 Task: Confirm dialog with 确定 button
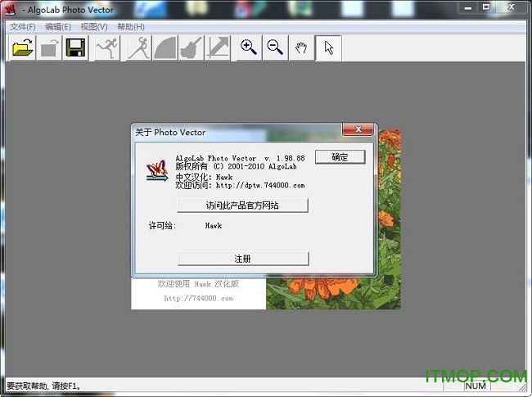point(340,157)
